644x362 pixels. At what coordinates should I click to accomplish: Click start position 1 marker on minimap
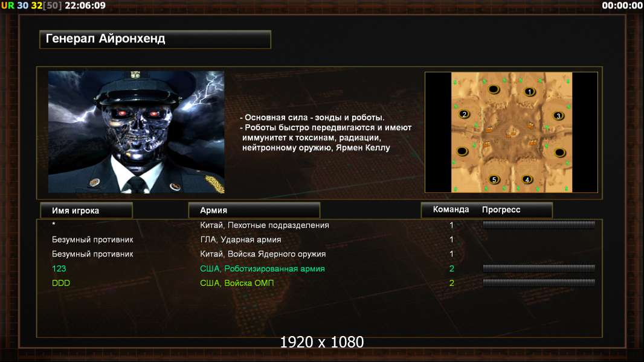529,92
